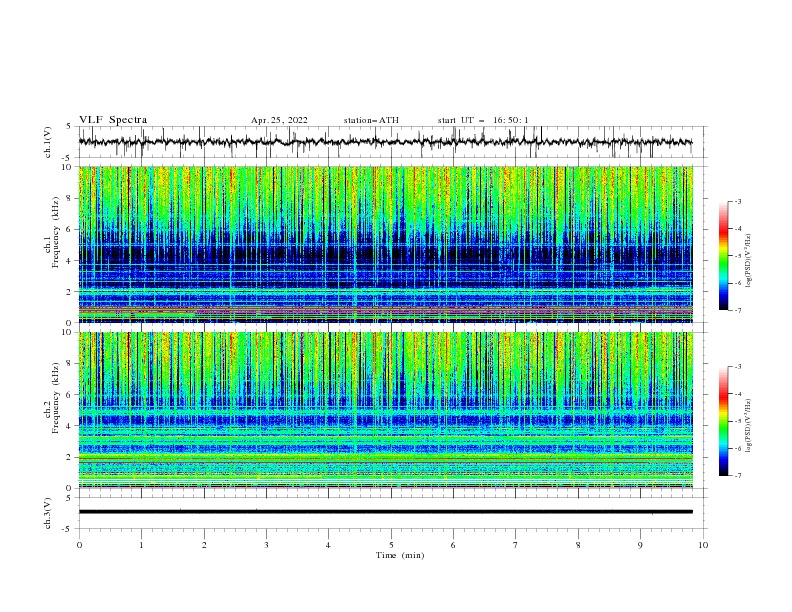Click the "2" kHz tick on ch.2 spectrogram
The height and width of the screenshot is (612, 792).
tap(70, 457)
